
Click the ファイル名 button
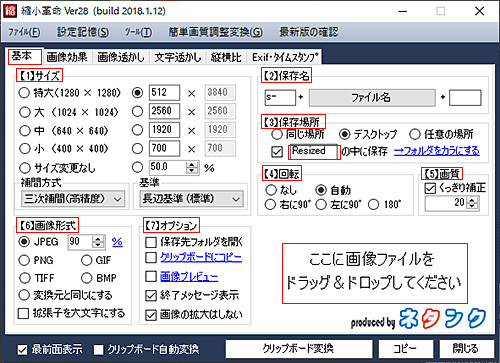click(372, 98)
